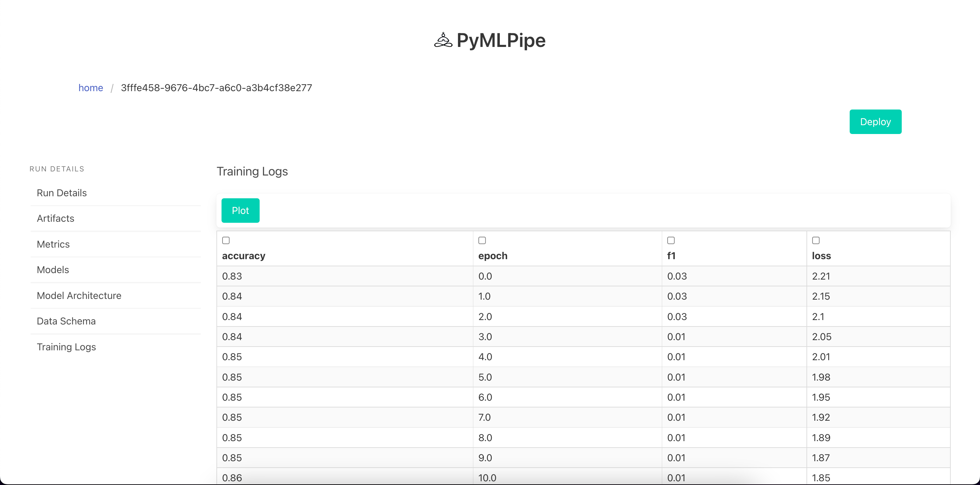This screenshot has width=980, height=485.
Task: Click the epoch 5.0 table cell
Action: coord(485,377)
